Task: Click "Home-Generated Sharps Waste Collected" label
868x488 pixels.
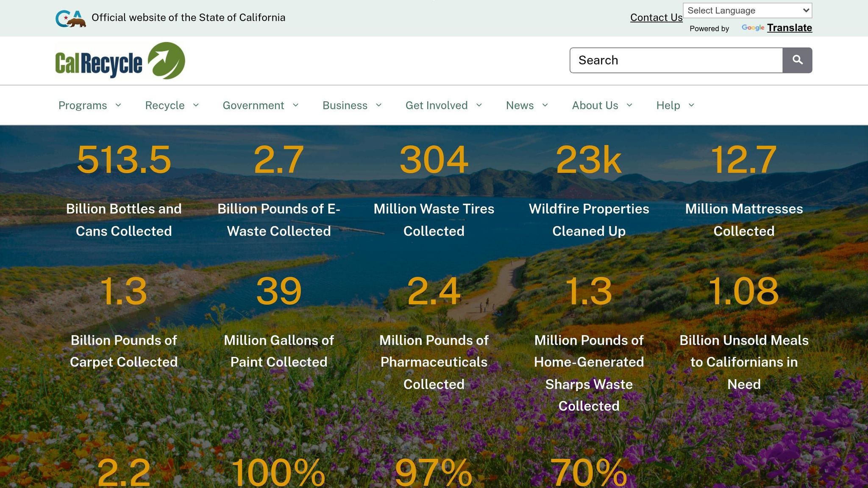Action: [x=589, y=384]
